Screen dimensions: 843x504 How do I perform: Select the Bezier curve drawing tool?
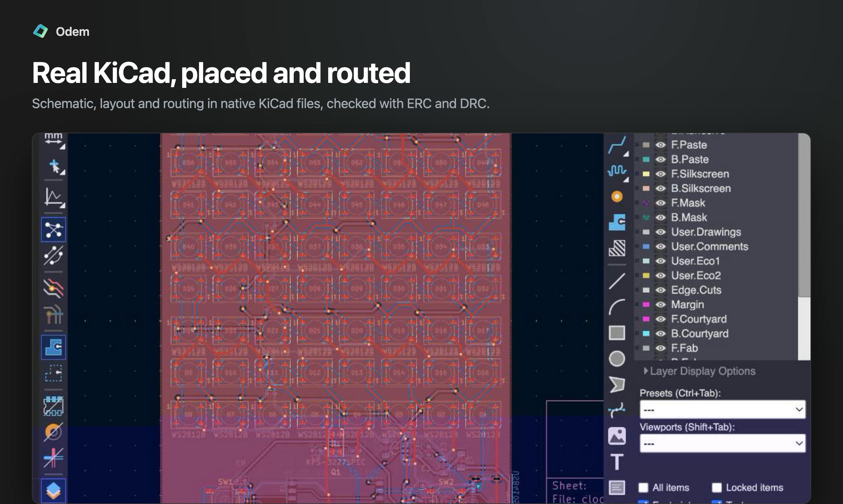[617, 410]
